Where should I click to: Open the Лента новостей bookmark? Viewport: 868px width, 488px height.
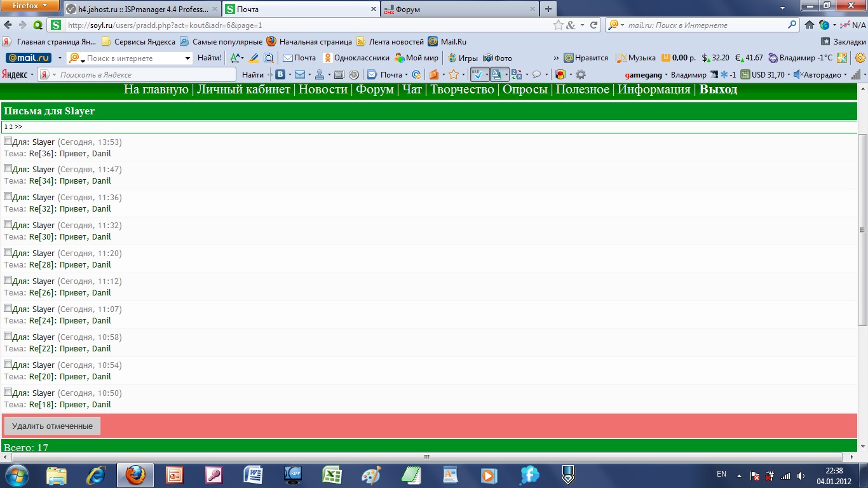click(x=390, y=41)
